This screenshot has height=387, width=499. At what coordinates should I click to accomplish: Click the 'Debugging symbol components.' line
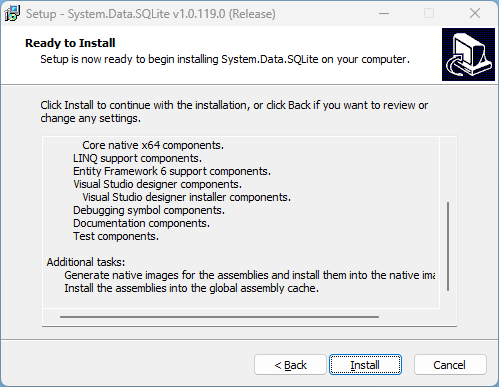(149, 210)
